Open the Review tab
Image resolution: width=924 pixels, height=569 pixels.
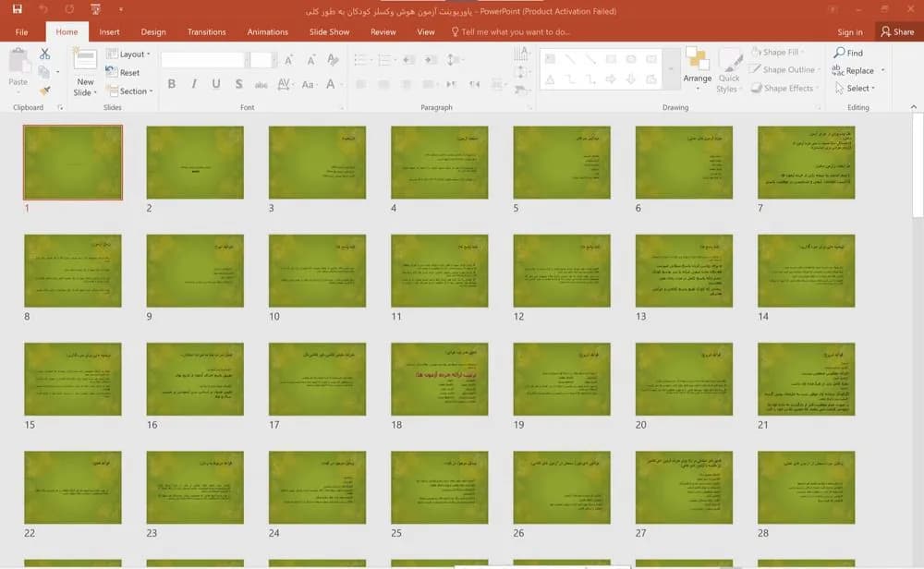click(383, 31)
